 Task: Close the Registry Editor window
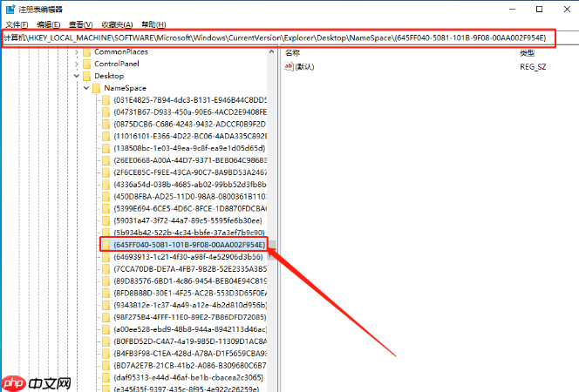coord(567,10)
